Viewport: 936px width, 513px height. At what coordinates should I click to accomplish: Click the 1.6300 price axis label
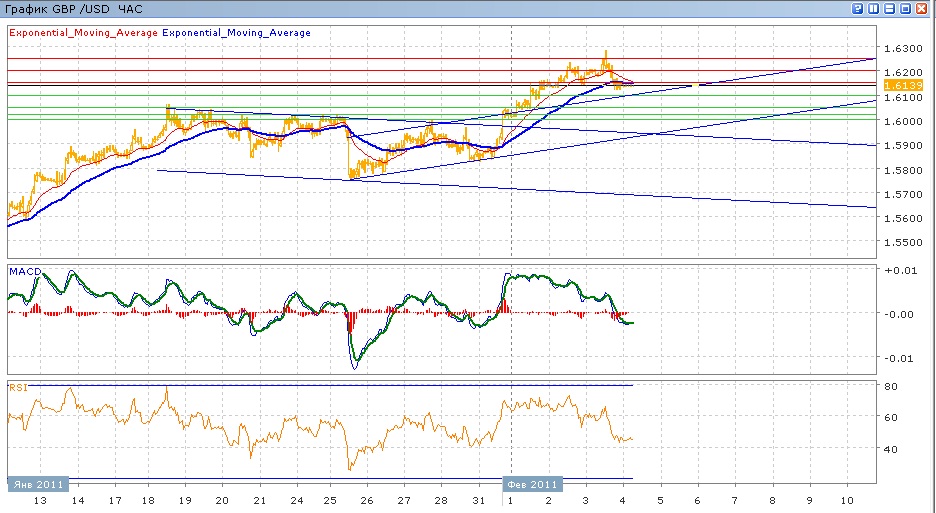coord(903,48)
